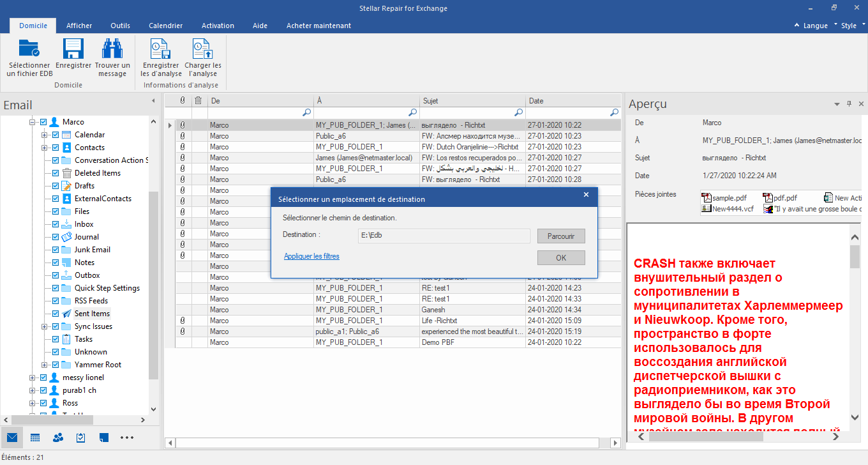Expand the Ross mailbox
This screenshot has height=465, width=868.
coord(33,403)
